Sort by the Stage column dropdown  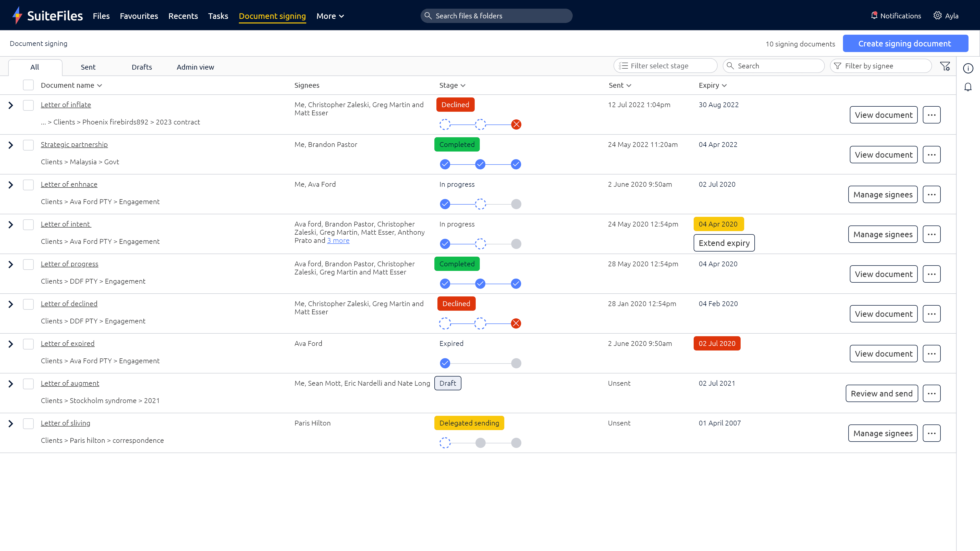(452, 85)
